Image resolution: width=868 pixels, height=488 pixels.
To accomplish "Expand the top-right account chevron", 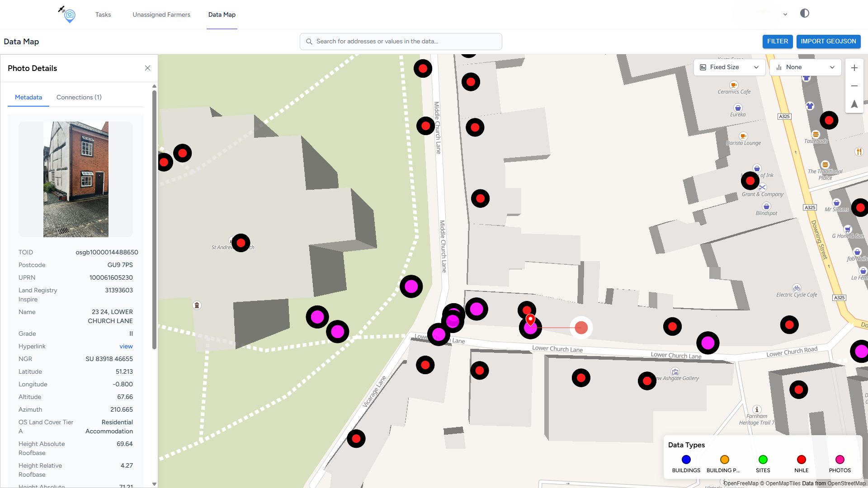I will [x=785, y=14].
